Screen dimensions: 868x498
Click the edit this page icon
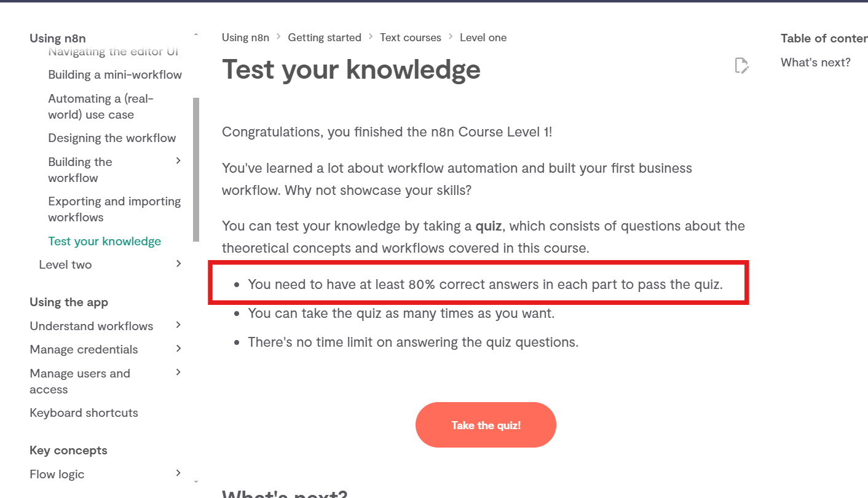[742, 65]
